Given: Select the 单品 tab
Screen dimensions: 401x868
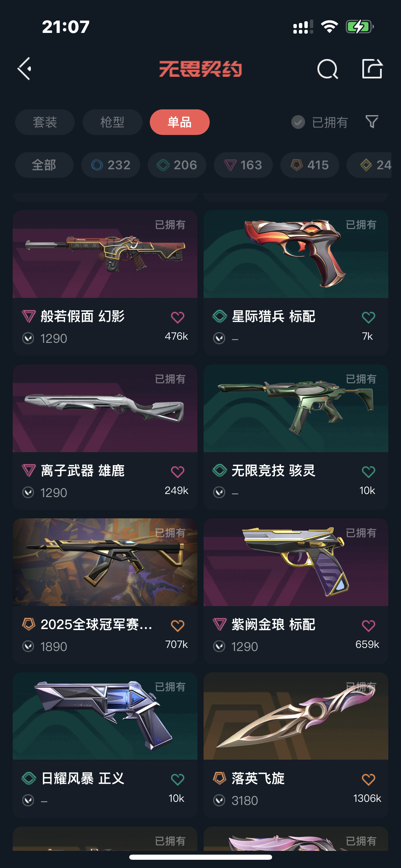Looking at the screenshot, I should pyautogui.click(x=180, y=122).
